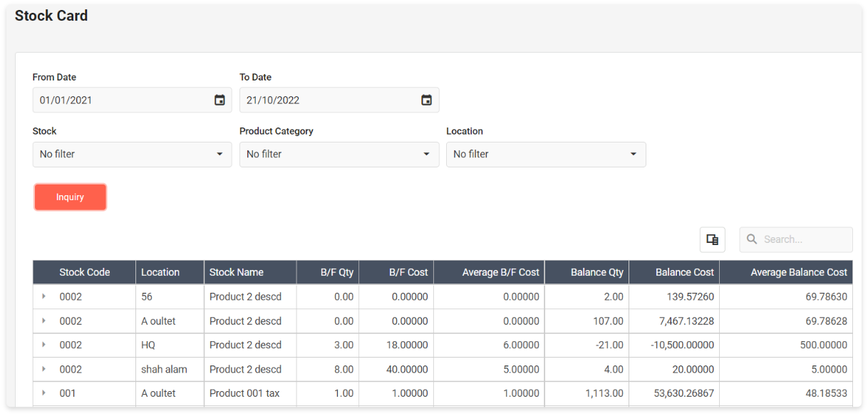Expand the 0002 shah alam row
Image resolution: width=868 pixels, height=416 pixels.
pos(43,369)
